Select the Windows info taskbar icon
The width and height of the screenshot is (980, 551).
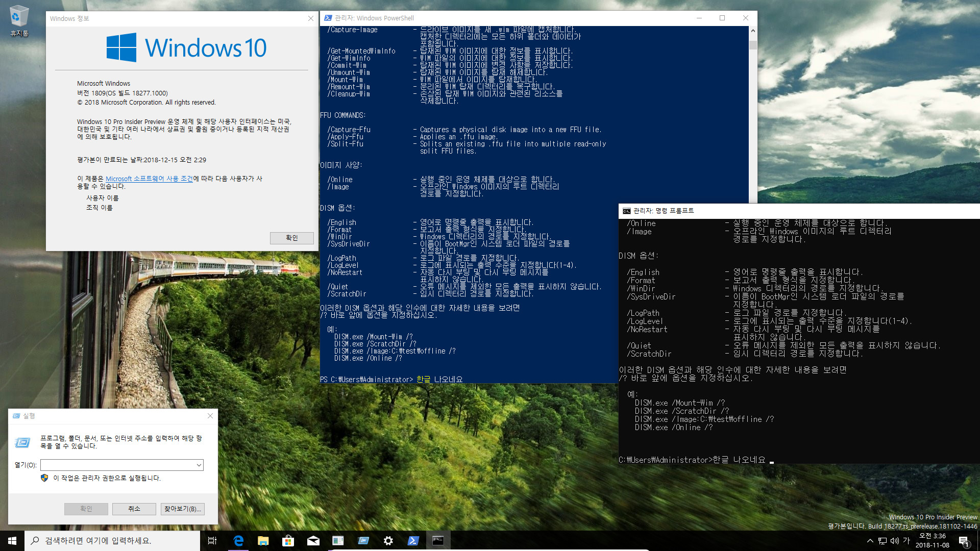(338, 541)
